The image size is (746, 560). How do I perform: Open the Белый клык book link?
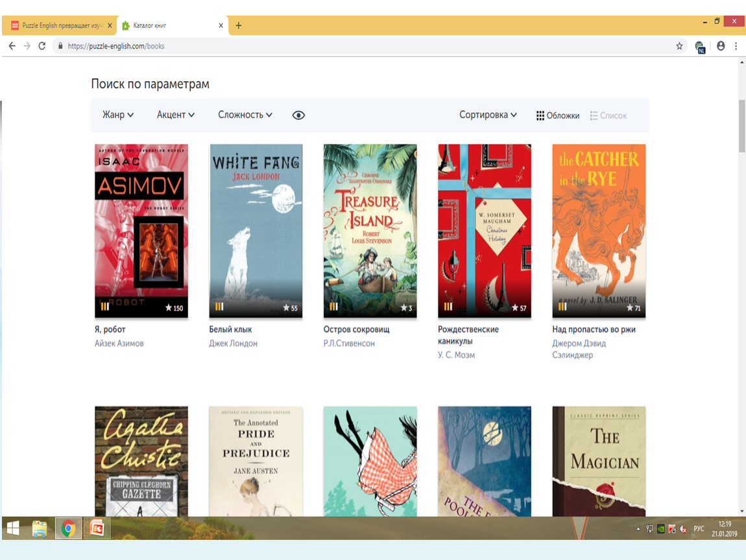[x=230, y=329]
